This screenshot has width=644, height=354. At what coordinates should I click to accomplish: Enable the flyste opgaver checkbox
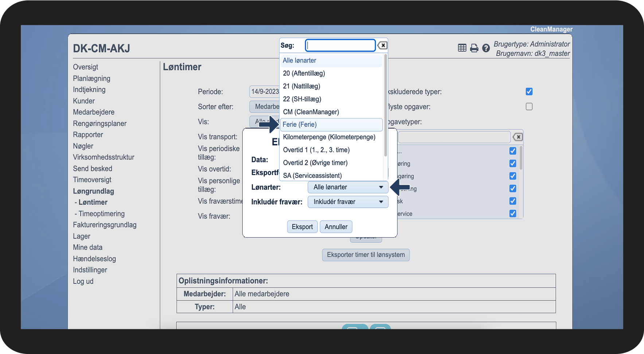(529, 106)
